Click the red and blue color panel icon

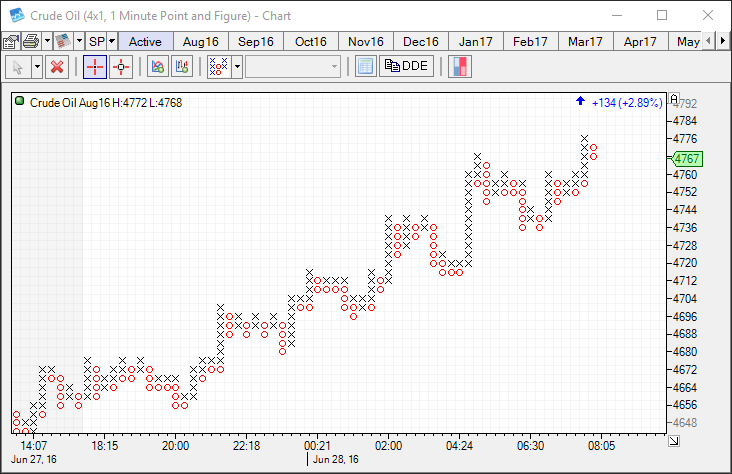click(x=461, y=67)
